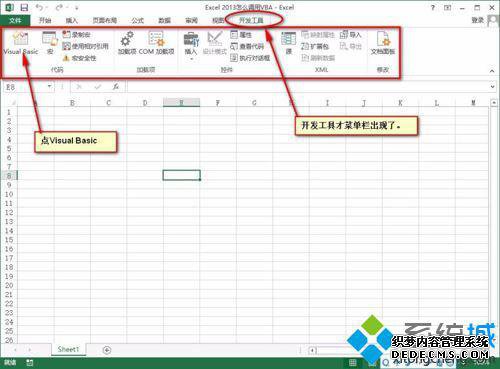500x369 pixels.
Task: Click the Redo arrow icon
Action: click(59, 7)
